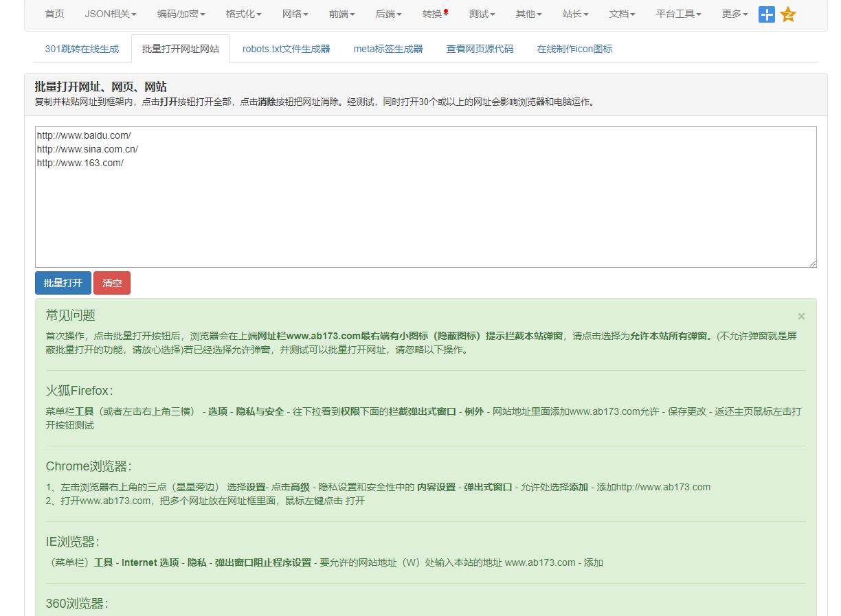Switch to meta标签生成器 tab
Image resolution: width=841 pixels, height=616 pixels.
pos(388,49)
